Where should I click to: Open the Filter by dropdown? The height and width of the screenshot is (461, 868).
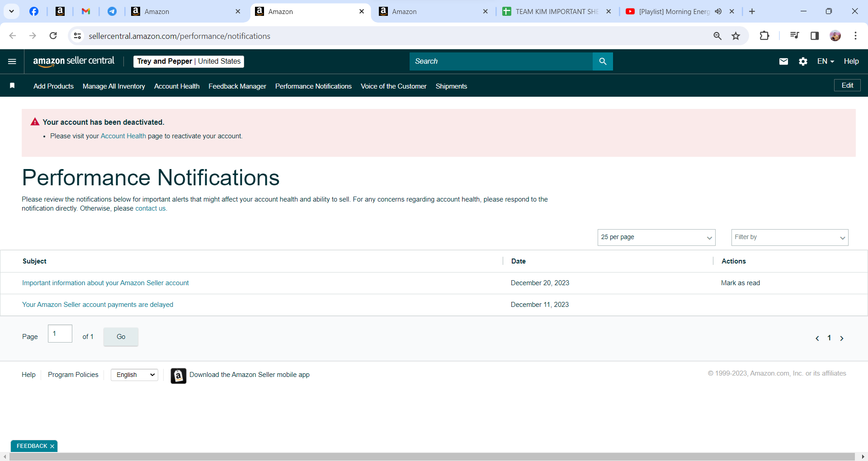(x=790, y=237)
